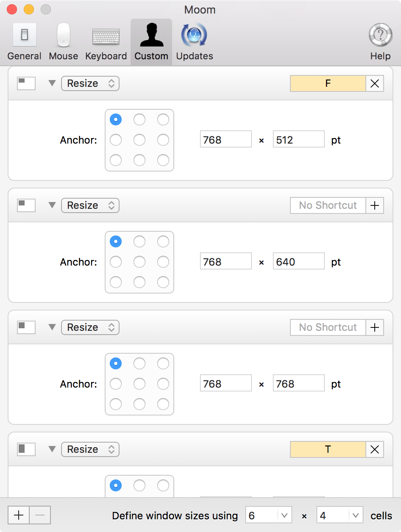Screen dimensions: 401x532
Task: Click the No Shortcut field of 768 × 768 action
Action: [x=328, y=328]
